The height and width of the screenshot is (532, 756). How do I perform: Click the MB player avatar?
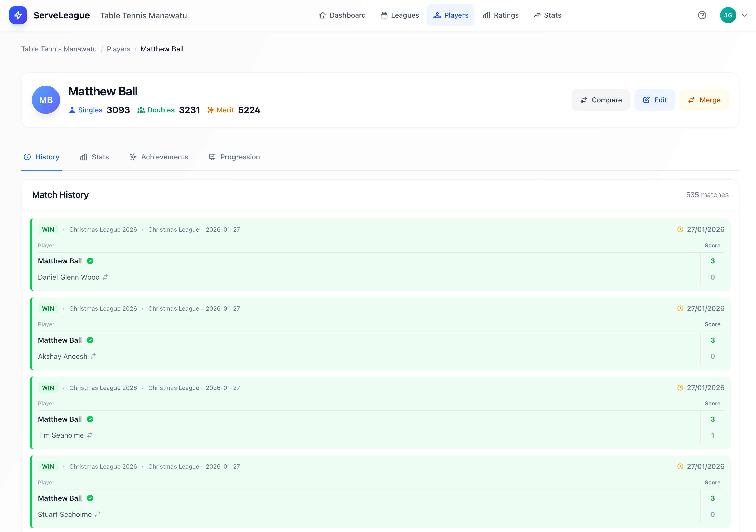46,100
